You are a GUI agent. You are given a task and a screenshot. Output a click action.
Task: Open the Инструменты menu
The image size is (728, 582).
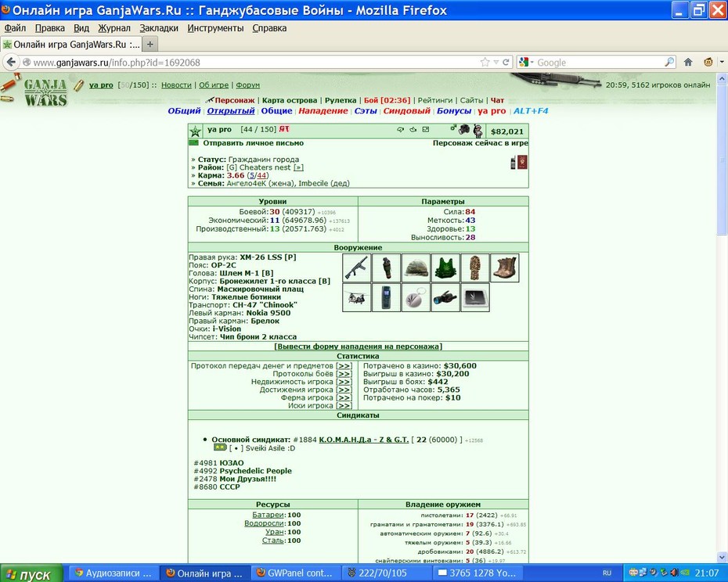coord(215,28)
